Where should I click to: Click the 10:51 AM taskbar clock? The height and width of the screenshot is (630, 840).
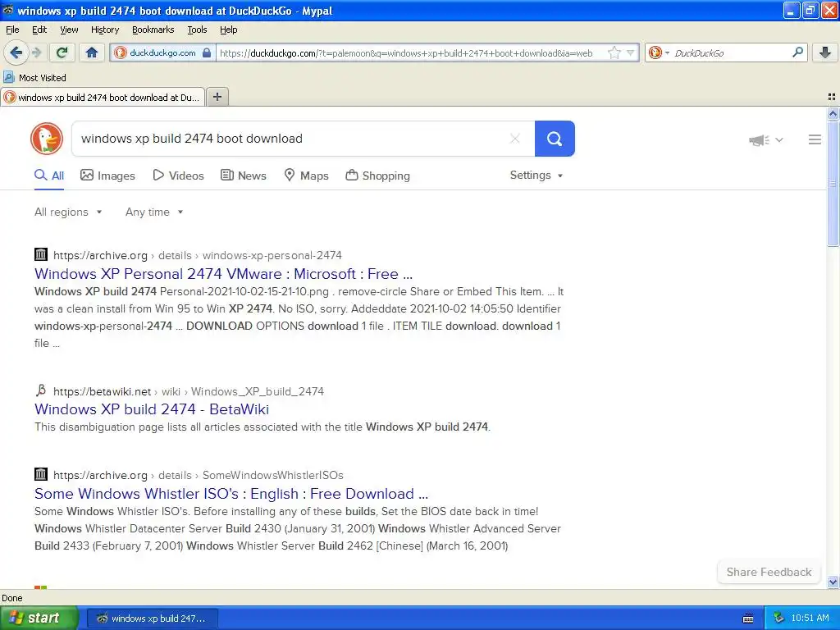pyautogui.click(x=810, y=618)
